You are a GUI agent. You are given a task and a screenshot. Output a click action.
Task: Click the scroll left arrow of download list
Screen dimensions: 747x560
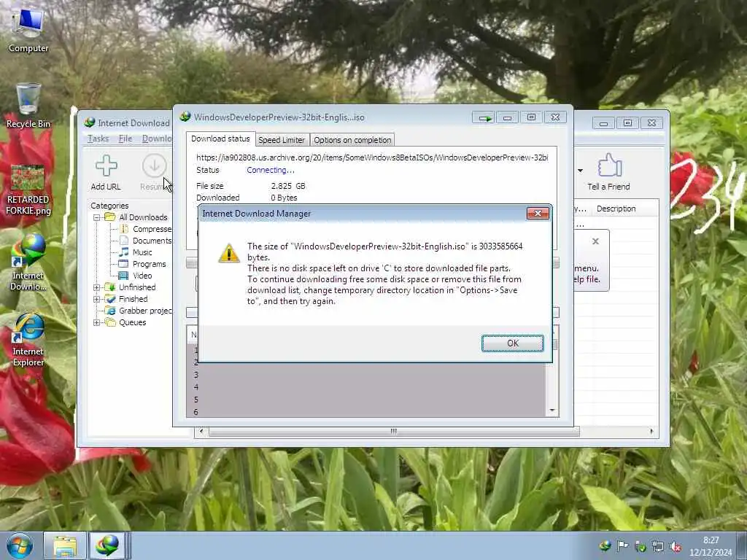pos(201,432)
